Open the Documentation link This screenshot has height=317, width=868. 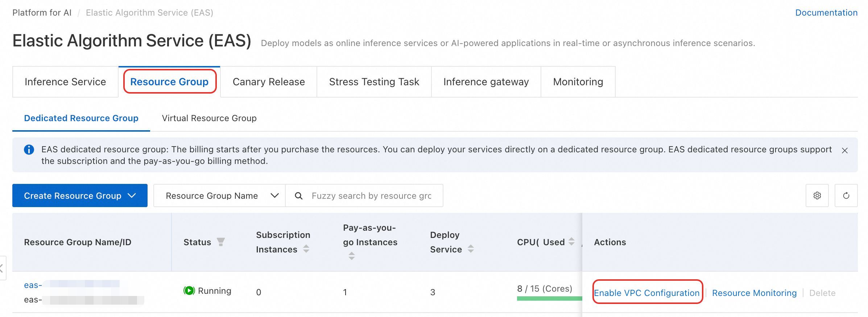click(826, 13)
